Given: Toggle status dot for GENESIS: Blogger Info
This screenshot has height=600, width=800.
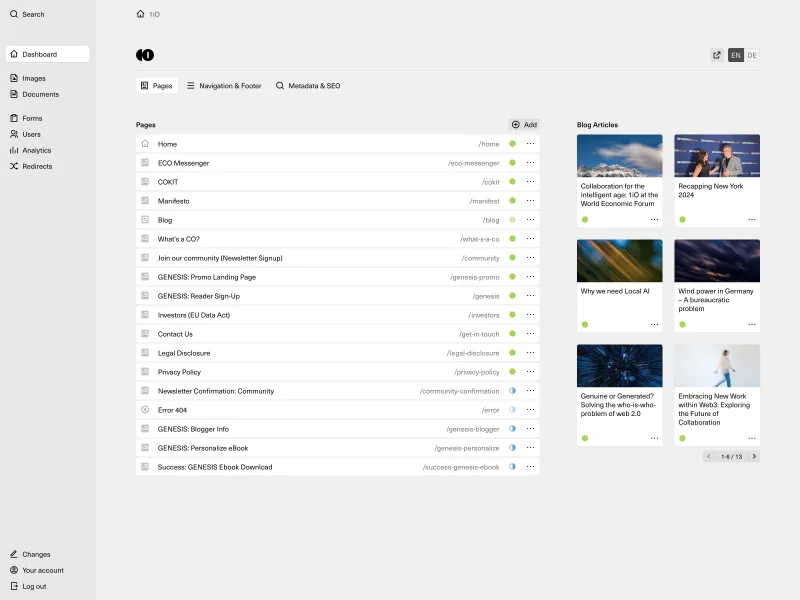Looking at the screenshot, I should pyautogui.click(x=513, y=429).
